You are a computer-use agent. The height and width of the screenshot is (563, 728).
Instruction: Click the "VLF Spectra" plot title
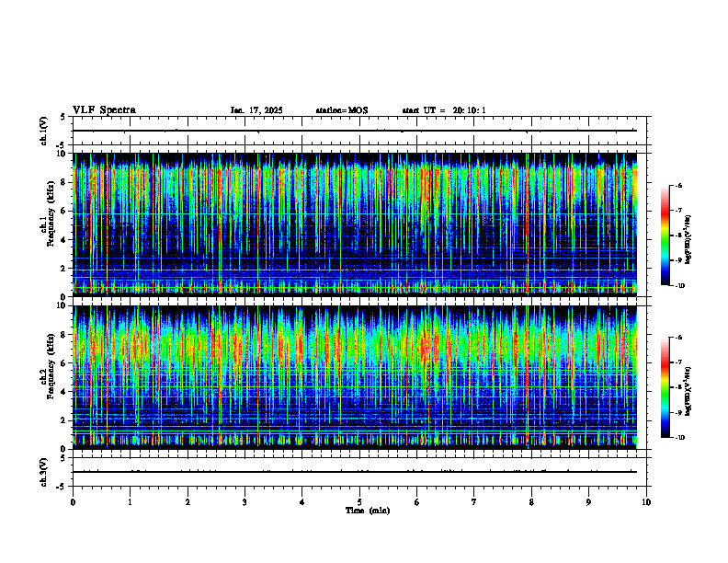click(x=104, y=110)
